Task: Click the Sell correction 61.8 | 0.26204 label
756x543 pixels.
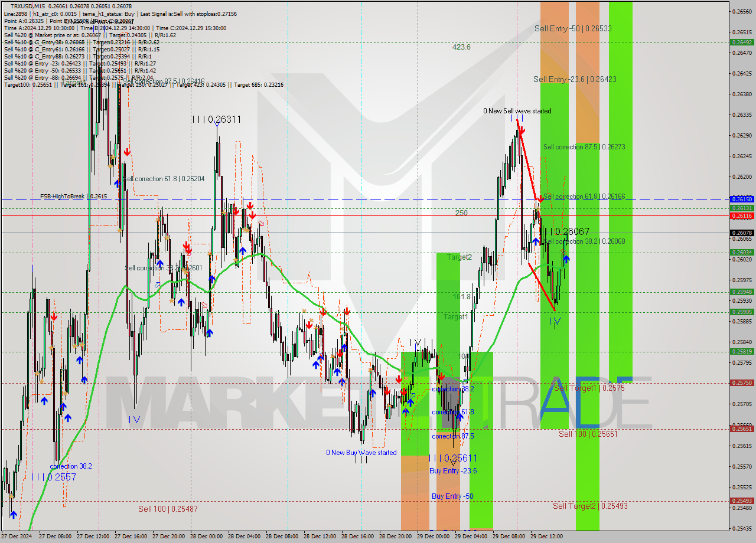Action: pyautogui.click(x=164, y=178)
